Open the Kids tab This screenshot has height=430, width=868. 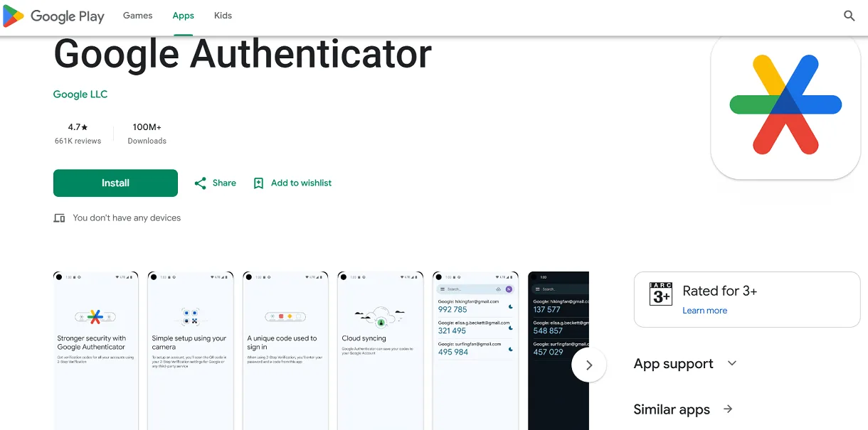(223, 16)
